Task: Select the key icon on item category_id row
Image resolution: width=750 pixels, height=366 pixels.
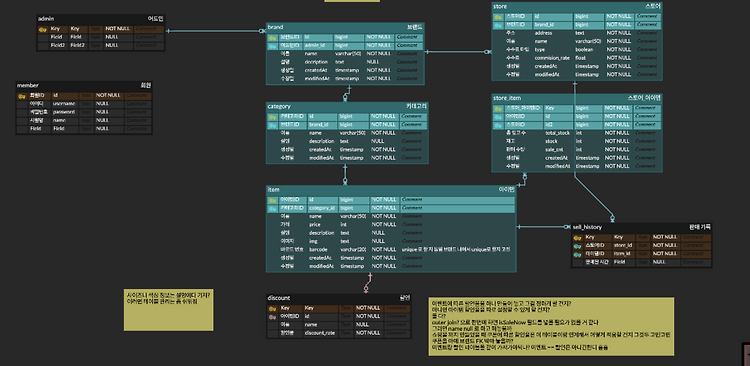Action: pos(272,208)
